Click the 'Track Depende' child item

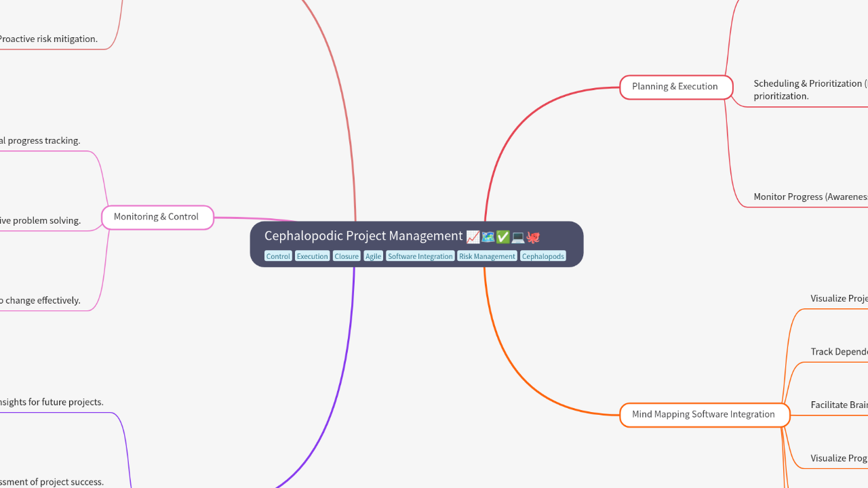click(839, 352)
